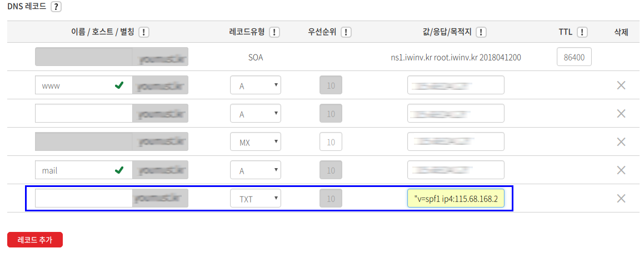644x258 pixels.
Task: Click info icon beside TTL header
Action: (582, 32)
